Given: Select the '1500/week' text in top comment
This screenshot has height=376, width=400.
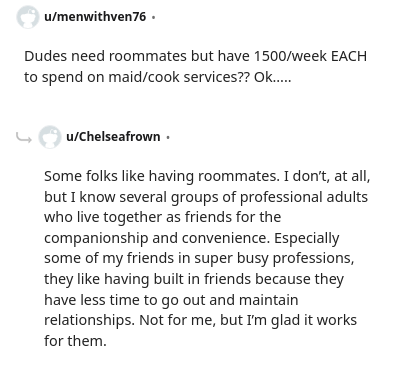Looking at the screenshot, I should click(290, 56).
